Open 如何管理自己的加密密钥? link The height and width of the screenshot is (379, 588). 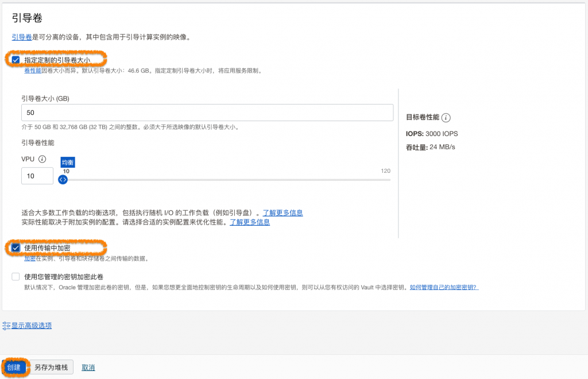(x=444, y=287)
